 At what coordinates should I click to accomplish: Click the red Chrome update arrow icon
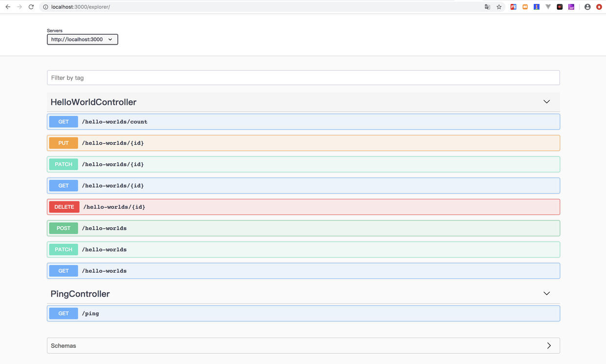click(x=599, y=7)
